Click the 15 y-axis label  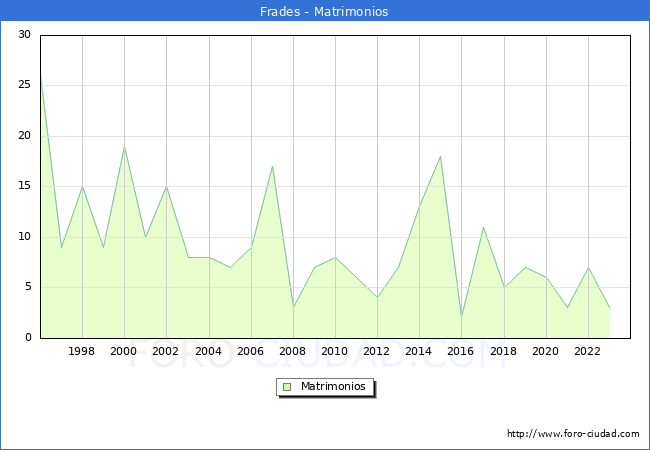tap(24, 186)
